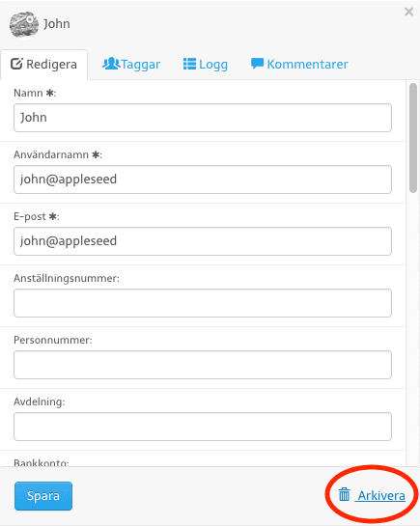Click into the Användarnamn field
Screen dimensions: 420x526
click(203, 180)
